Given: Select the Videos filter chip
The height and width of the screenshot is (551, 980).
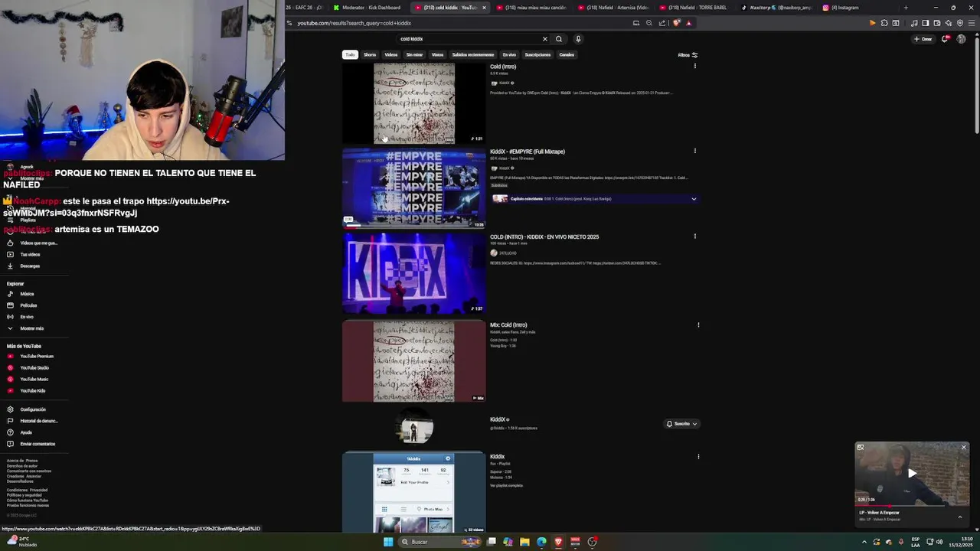Looking at the screenshot, I should coord(391,55).
